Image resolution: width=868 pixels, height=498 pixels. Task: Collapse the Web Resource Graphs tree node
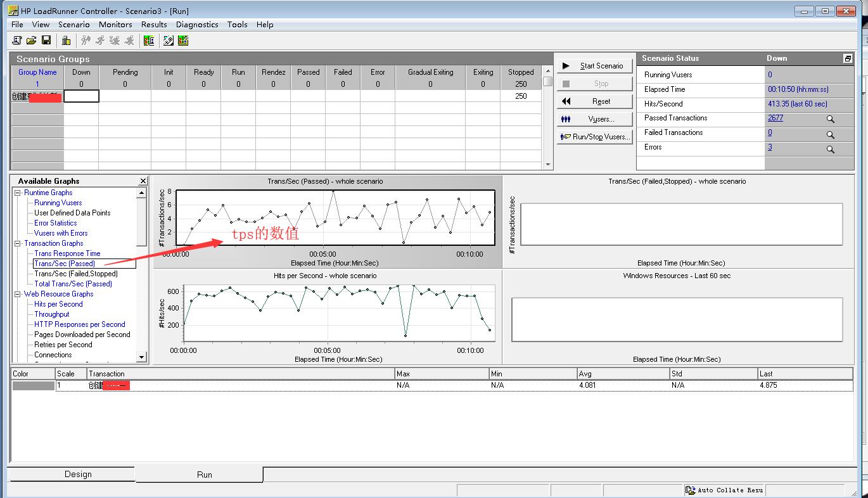[18, 294]
